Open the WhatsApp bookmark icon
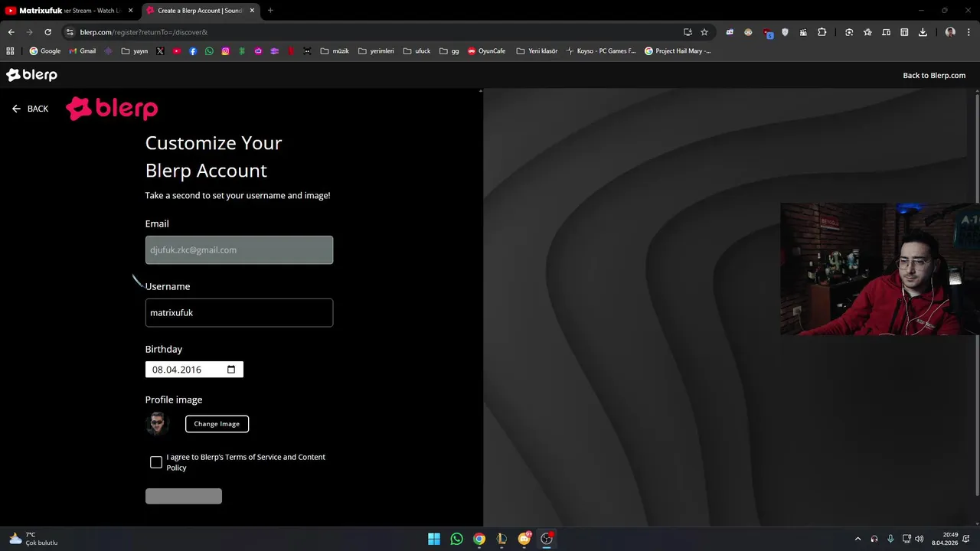Screen dimensions: 980x551 click(x=209, y=51)
